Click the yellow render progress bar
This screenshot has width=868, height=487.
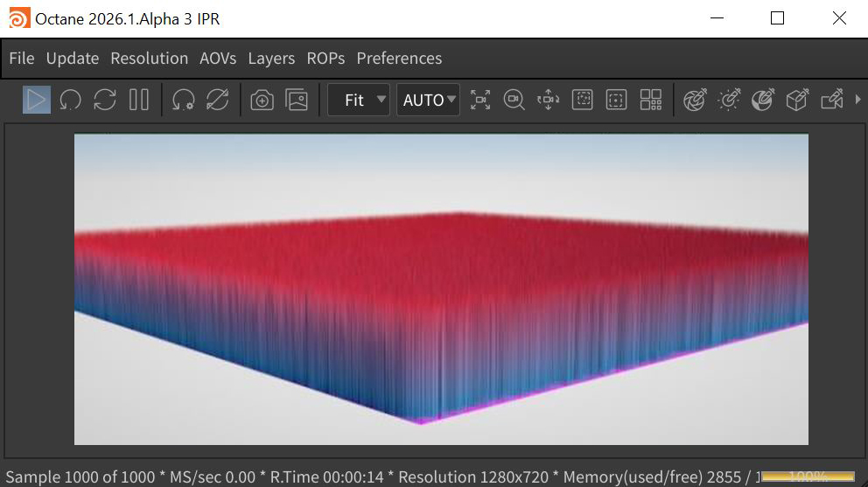pos(808,477)
